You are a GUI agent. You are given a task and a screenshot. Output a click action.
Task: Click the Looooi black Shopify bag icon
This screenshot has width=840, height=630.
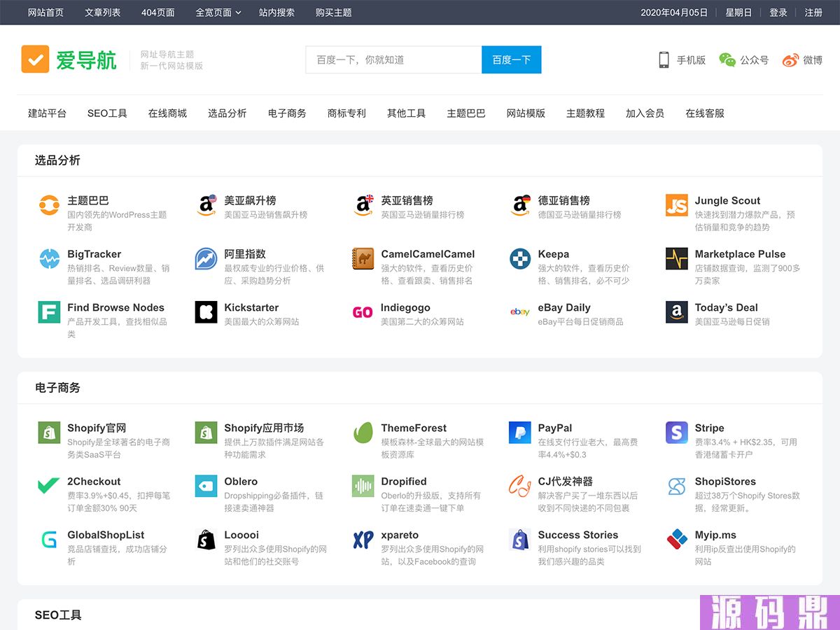point(206,539)
